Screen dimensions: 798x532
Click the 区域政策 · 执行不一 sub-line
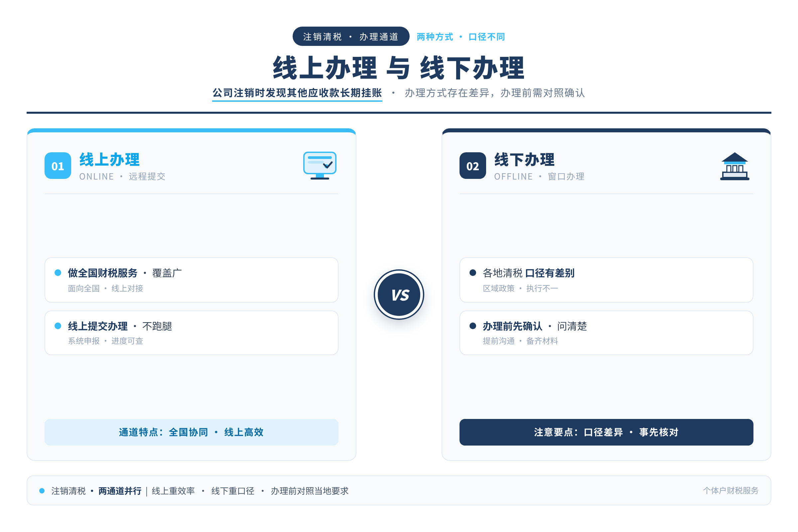[520, 288]
